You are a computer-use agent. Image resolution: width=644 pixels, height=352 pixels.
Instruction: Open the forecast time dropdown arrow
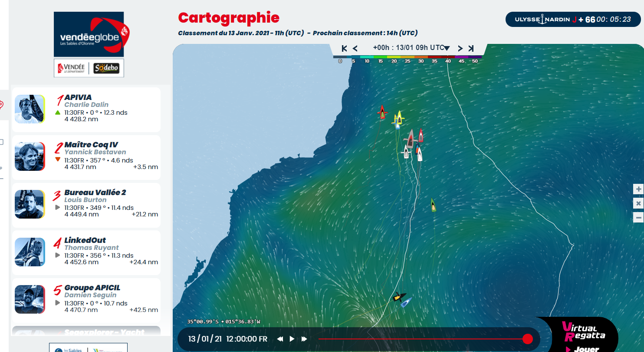pos(447,48)
